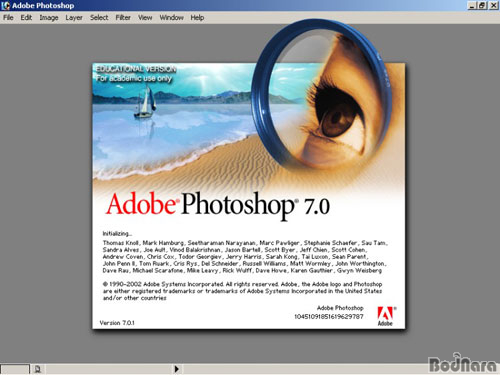This screenshot has height=375, width=500.
Task: Open the Layer menu
Action: click(x=74, y=18)
